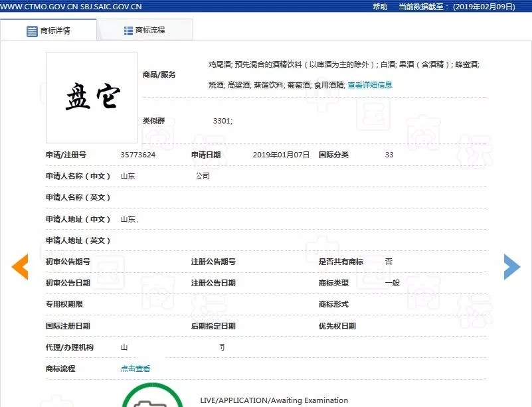The height and width of the screenshot is (407, 532).
Task: Click the green LIVE status folder icon
Action: (151, 400)
